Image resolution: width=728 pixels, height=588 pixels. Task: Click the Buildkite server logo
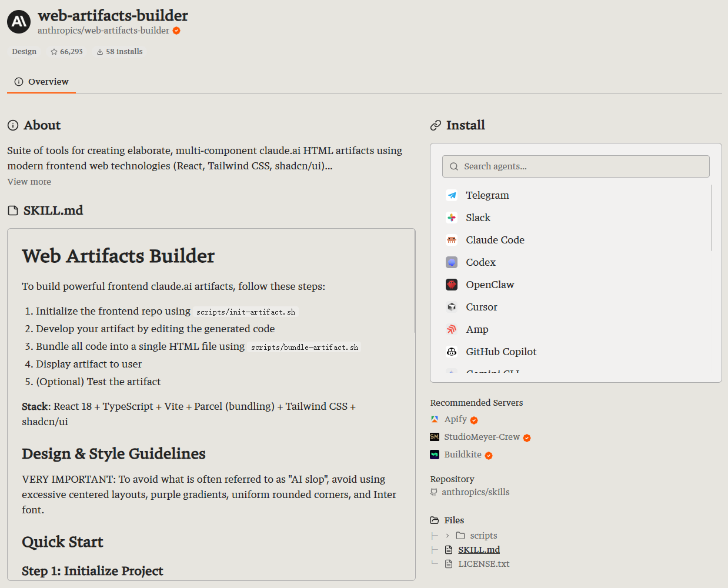pyautogui.click(x=435, y=455)
